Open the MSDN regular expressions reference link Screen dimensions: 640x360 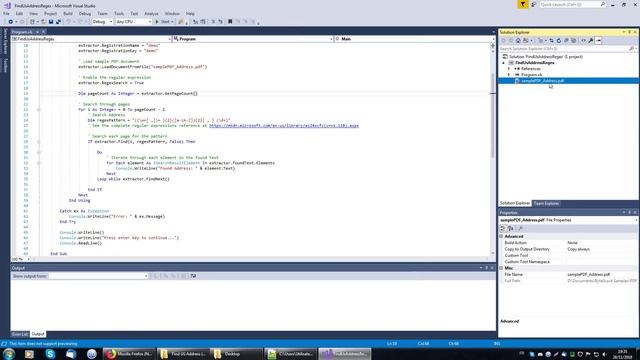pyautogui.click(x=284, y=126)
